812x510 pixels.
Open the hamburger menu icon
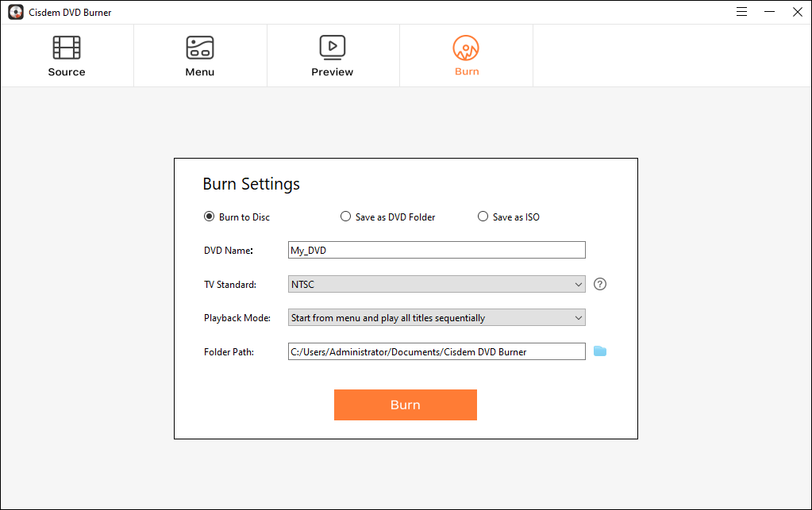tap(741, 12)
